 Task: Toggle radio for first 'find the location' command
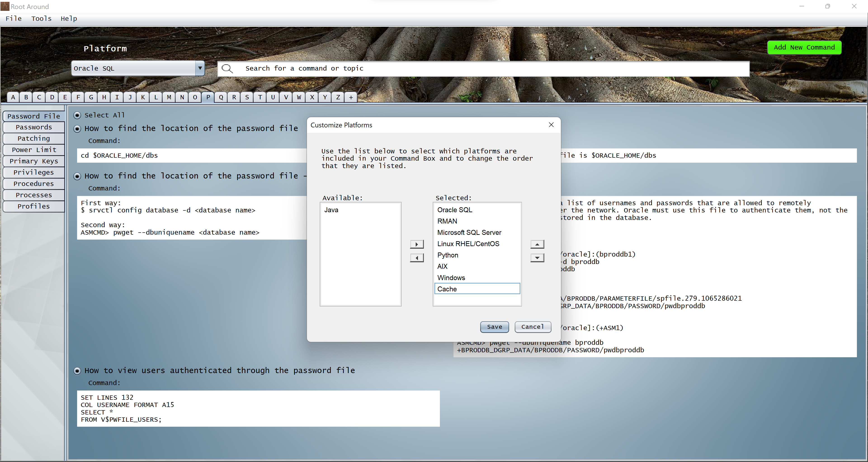click(x=77, y=129)
